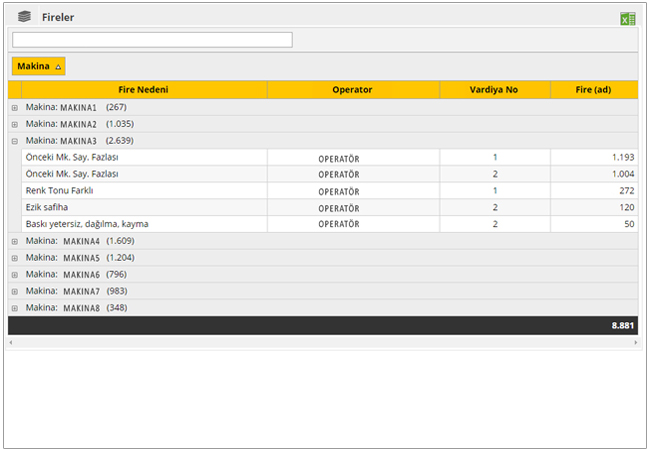The image size is (650, 451).
Task: Sort by Fire Nedeni column header
Action: (x=136, y=90)
